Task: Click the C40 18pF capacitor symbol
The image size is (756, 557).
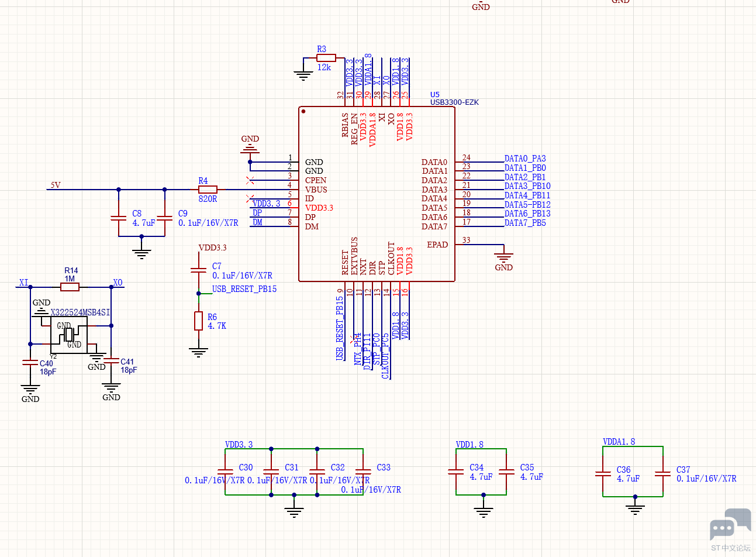Action: coord(30,363)
